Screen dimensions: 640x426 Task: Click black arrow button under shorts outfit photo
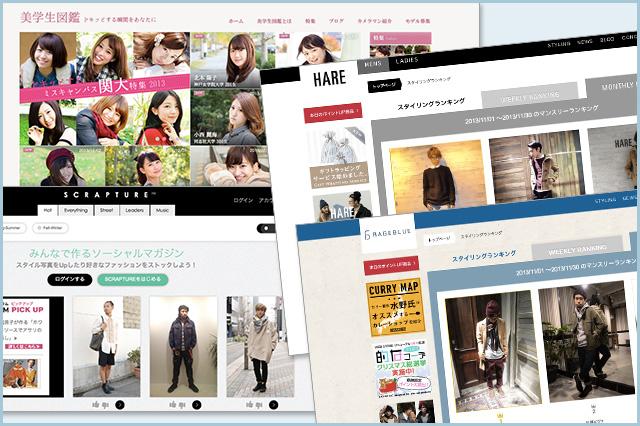pyautogui.click(x=120, y=405)
